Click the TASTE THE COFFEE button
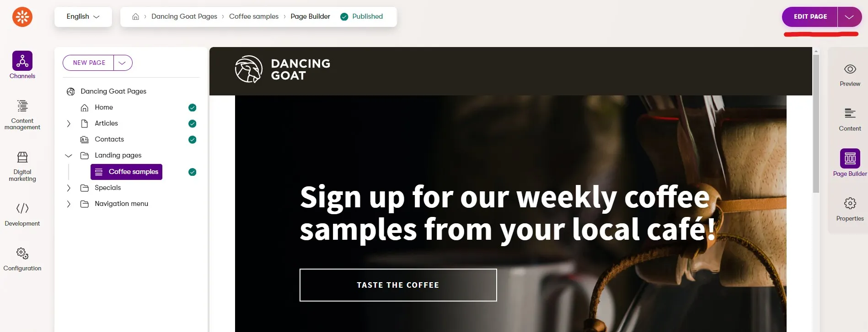The image size is (868, 332). (398, 285)
